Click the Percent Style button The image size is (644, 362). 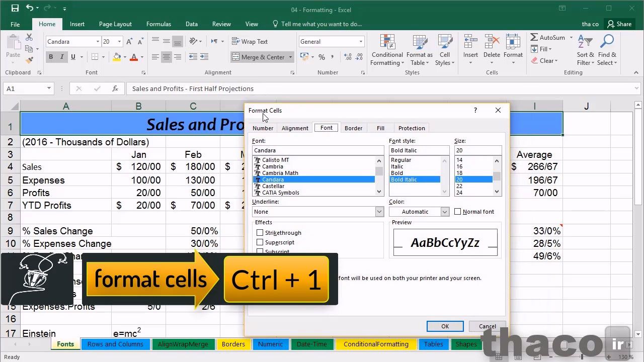(x=321, y=57)
